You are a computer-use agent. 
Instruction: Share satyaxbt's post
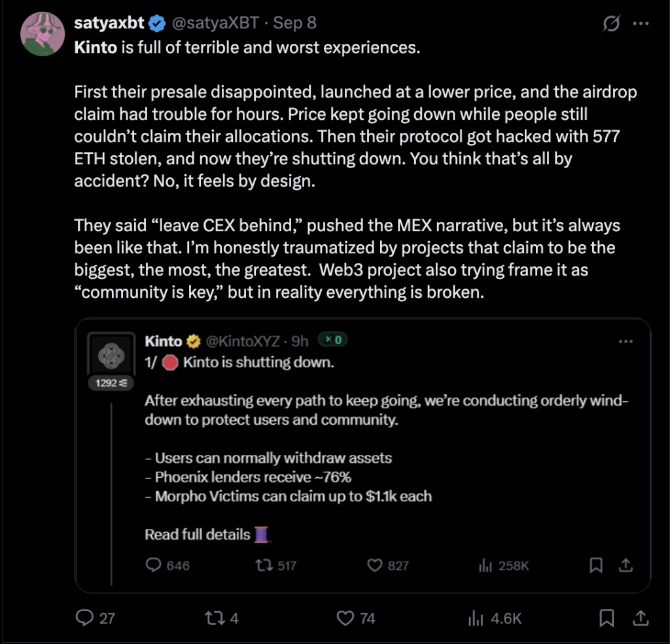point(641,617)
